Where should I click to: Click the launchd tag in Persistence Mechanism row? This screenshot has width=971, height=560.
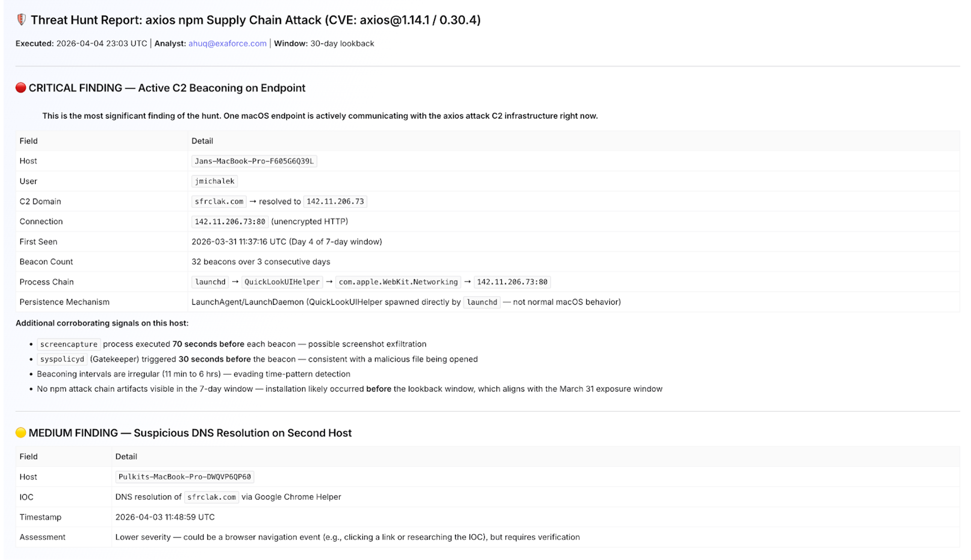[482, 302]
